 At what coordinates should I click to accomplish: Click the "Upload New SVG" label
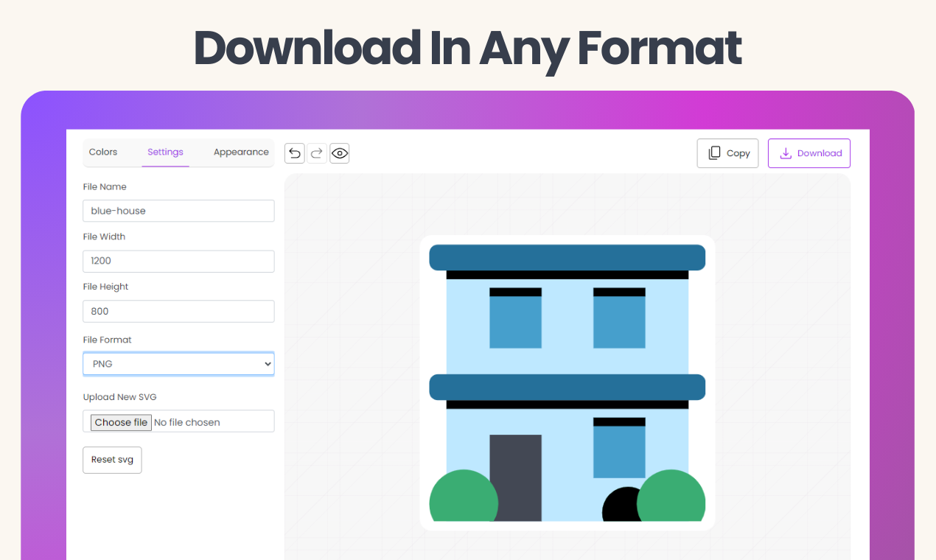click(119, 397)
